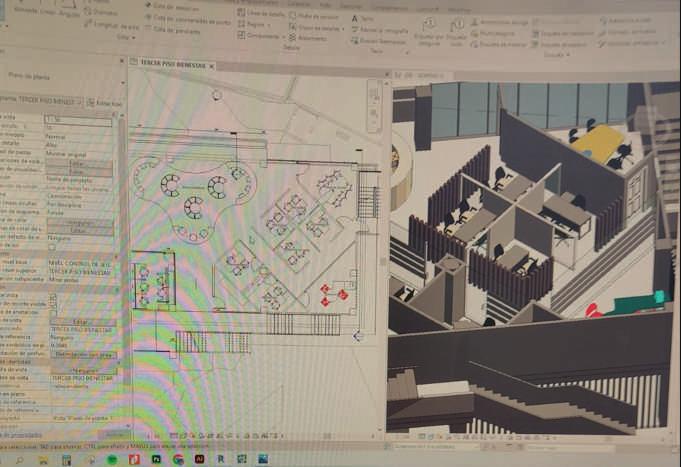This screenshot has height=467, width=681.
Task: Click Etiquetar por categoría
Action: click(429, 32)
